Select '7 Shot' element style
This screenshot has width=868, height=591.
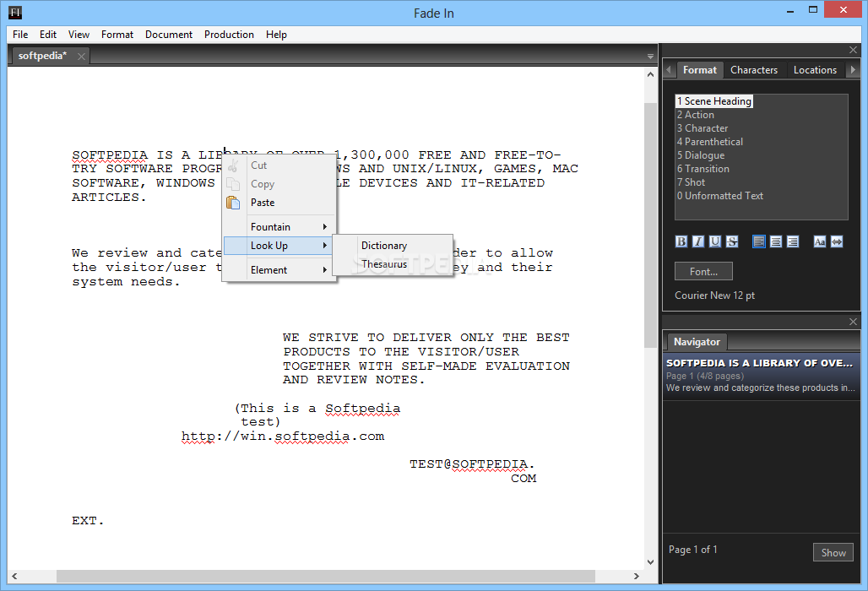point(692,182)
